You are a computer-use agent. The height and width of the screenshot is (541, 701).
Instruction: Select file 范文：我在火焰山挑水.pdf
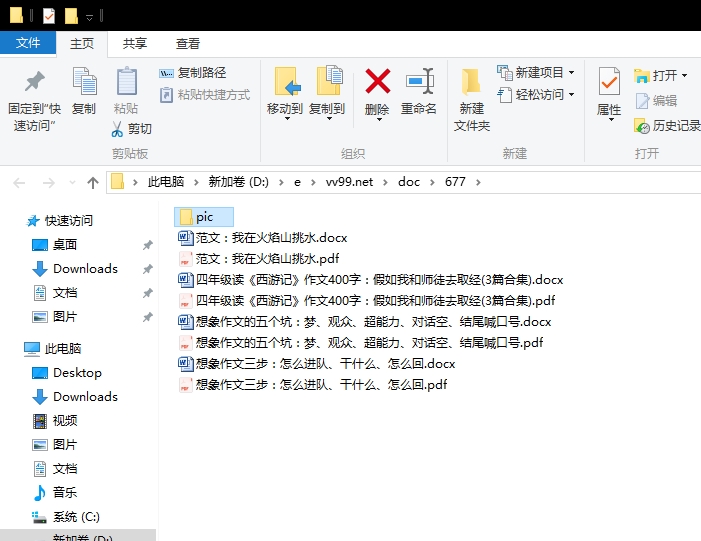[258, 258]
